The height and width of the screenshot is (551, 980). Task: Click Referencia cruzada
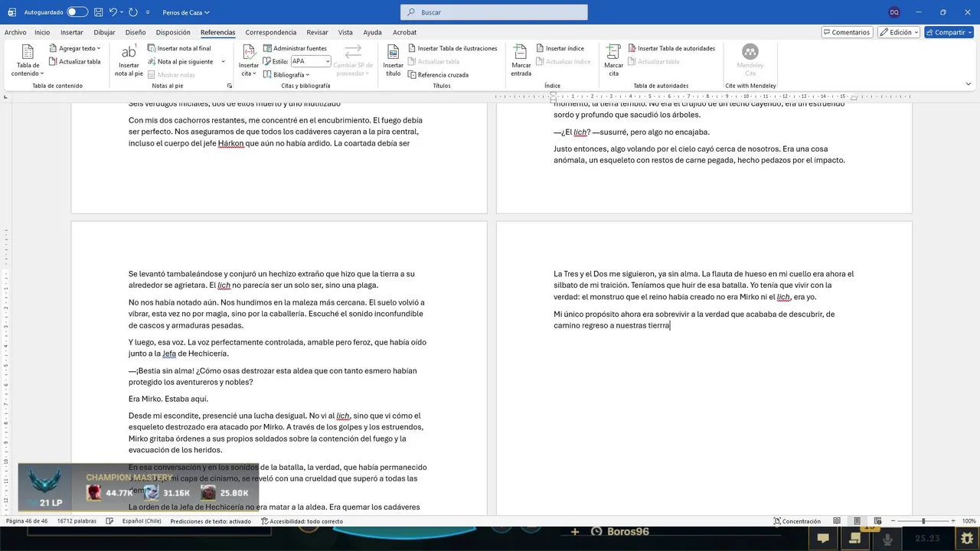438,74
